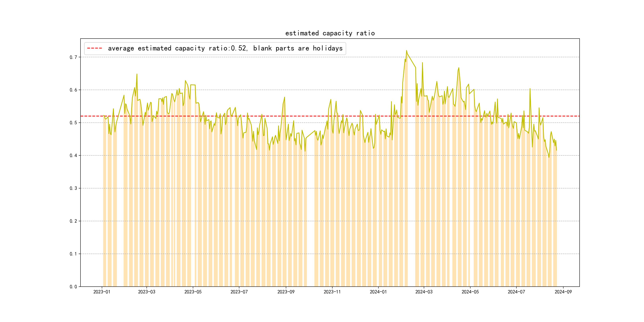Click the 2024-09 x-axis label
The image size is (644, 322).
tap(563, 292)
